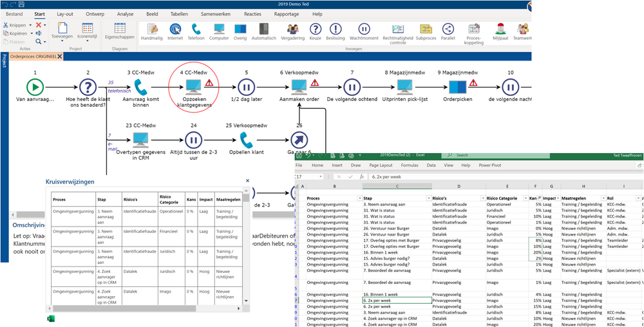Insert a Handmatig step from the ribbon
The width and height of the screenshot is (644, 327).
pos(152,32)
